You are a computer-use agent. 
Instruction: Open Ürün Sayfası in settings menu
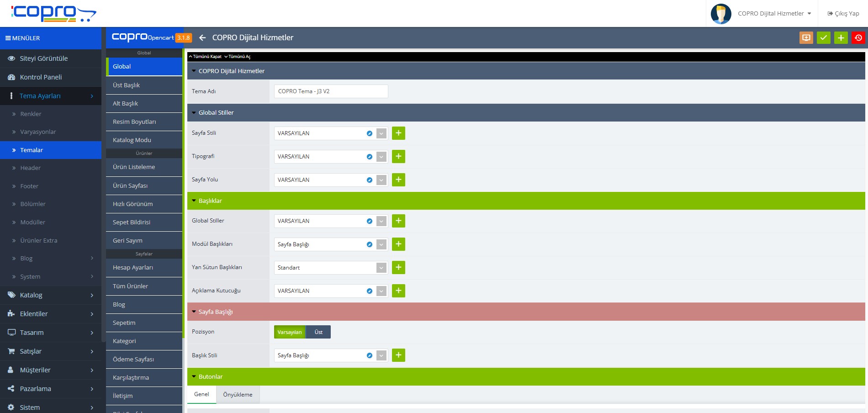130,186
